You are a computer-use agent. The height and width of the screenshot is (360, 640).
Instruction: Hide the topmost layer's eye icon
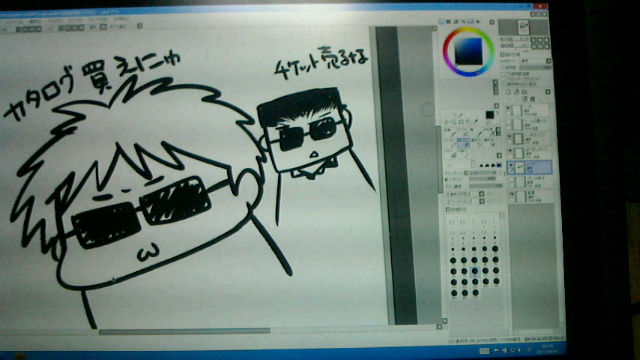[508, 108]
